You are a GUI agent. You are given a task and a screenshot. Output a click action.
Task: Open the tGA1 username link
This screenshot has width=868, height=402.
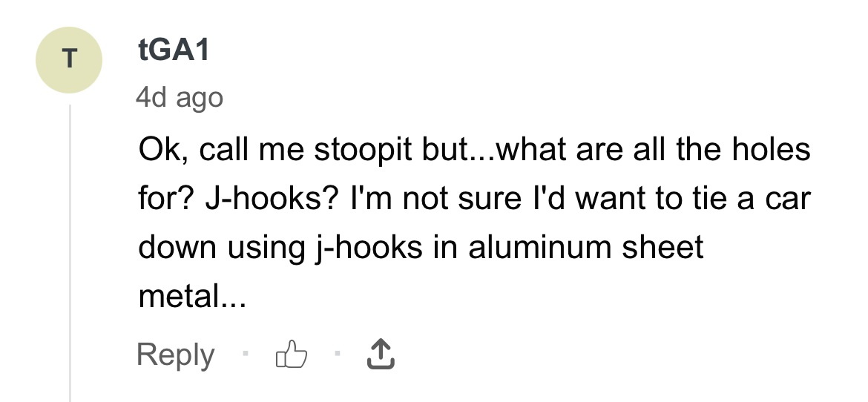point(174,50)
